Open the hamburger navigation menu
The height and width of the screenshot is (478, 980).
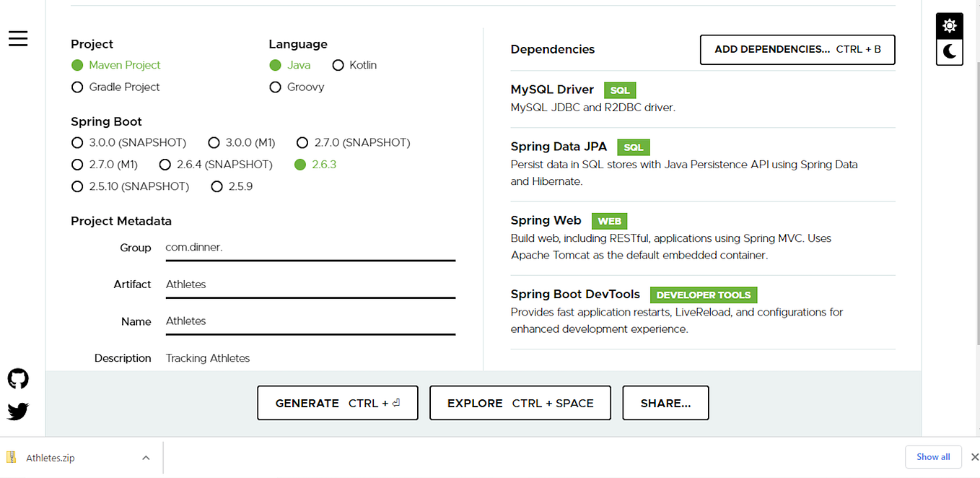(18, 38)
